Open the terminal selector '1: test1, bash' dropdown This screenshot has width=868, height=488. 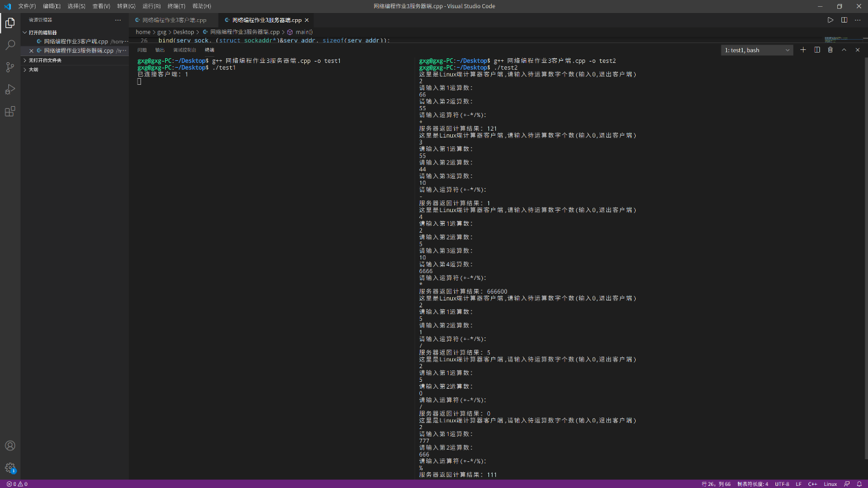point(758,50)
